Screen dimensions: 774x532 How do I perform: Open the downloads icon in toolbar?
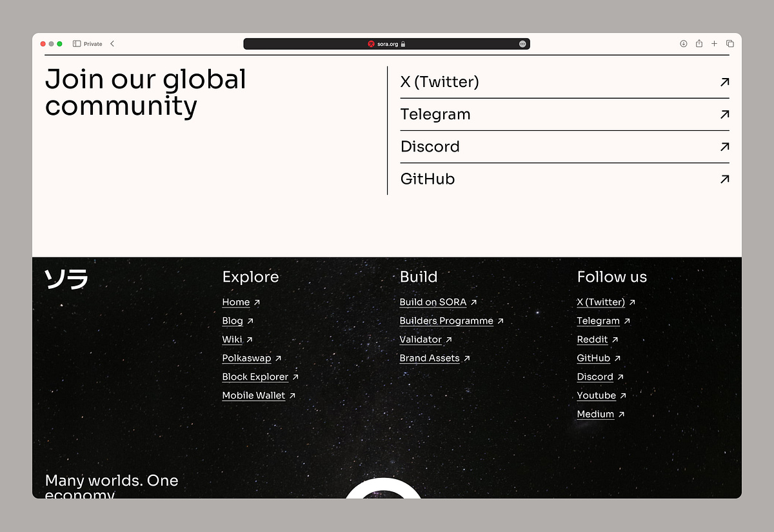(x=683, y=44)
